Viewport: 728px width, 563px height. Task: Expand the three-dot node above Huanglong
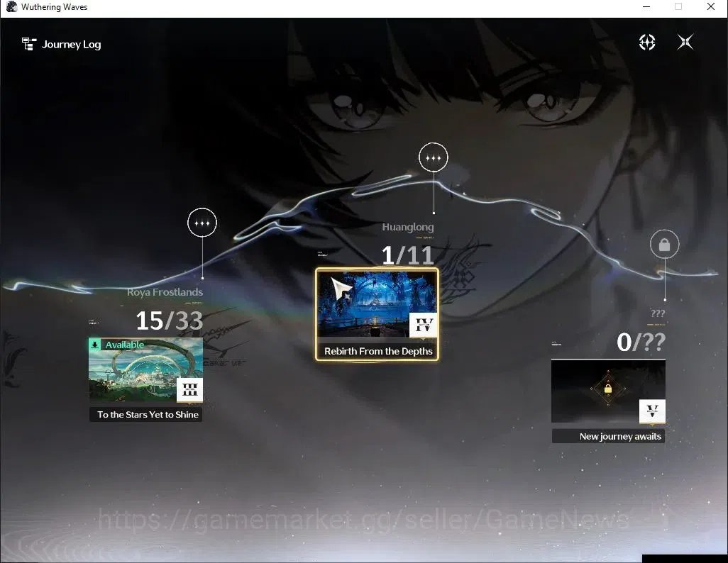[433, 158]
